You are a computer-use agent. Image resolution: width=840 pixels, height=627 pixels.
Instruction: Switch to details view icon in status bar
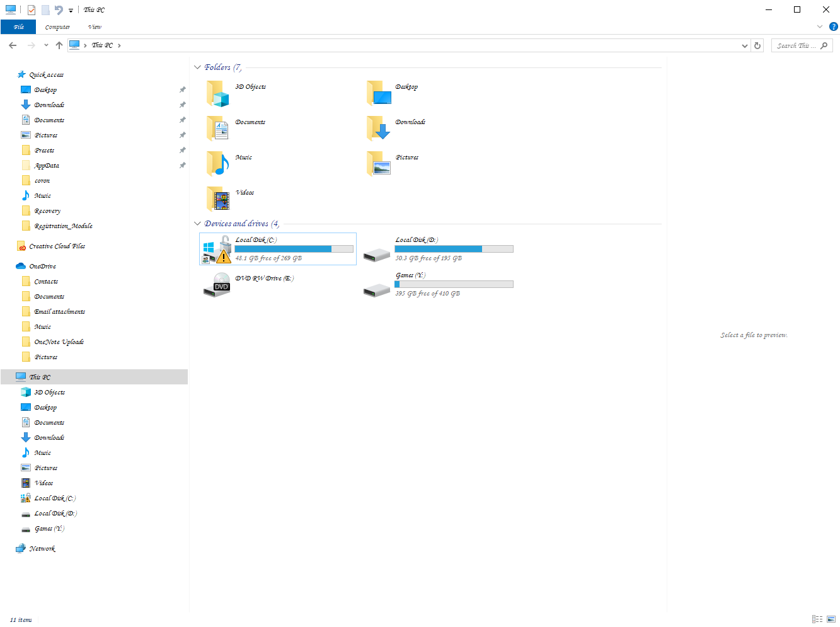(817, 619)
